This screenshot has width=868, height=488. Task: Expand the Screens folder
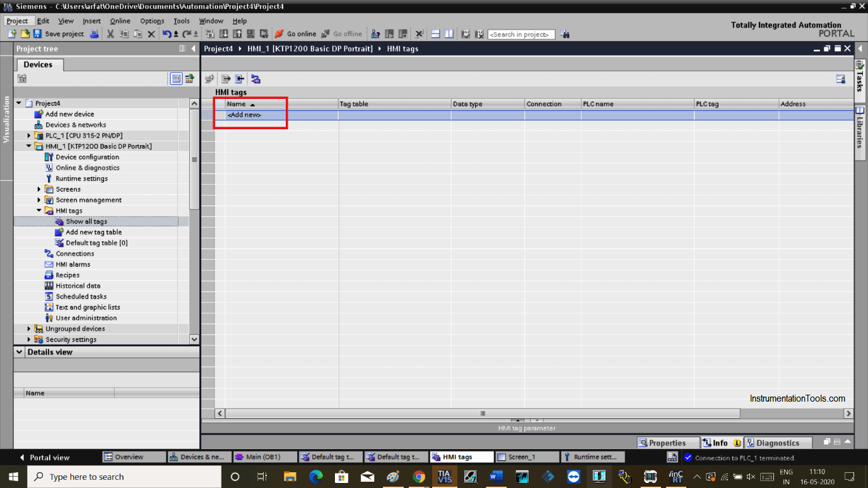click(39, 189)
